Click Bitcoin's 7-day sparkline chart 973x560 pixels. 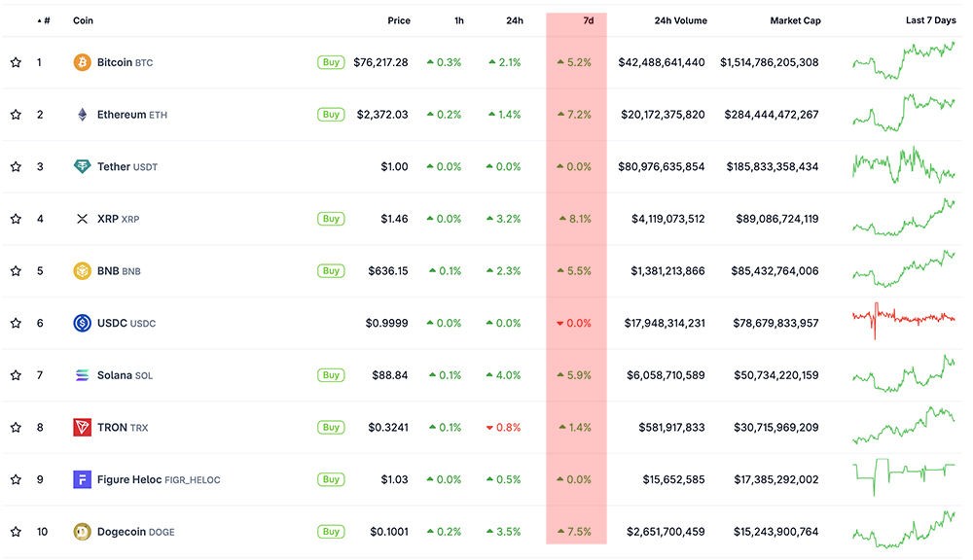pyautogui.click(x=905, y=61)
